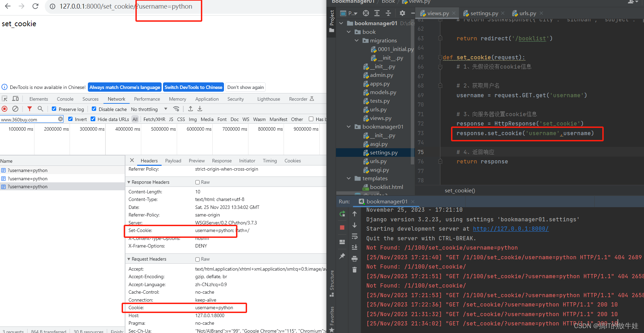Collapse the migrations folder

(x=357, y=40)
